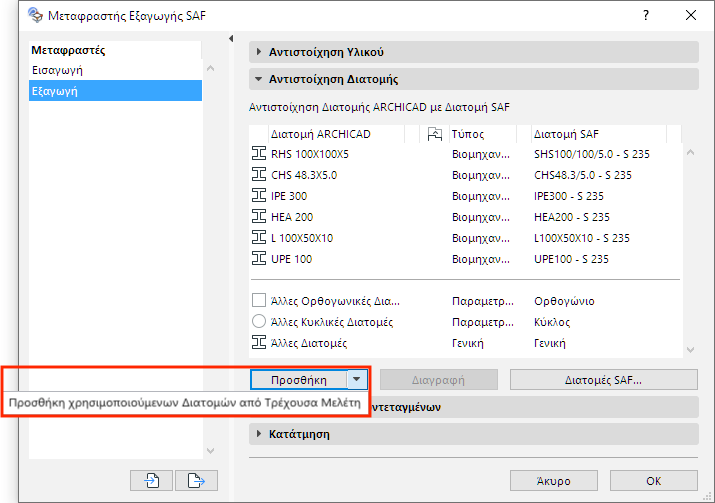Click the profile table scroll down arrow
715x503 pixels.
point(690,350)
